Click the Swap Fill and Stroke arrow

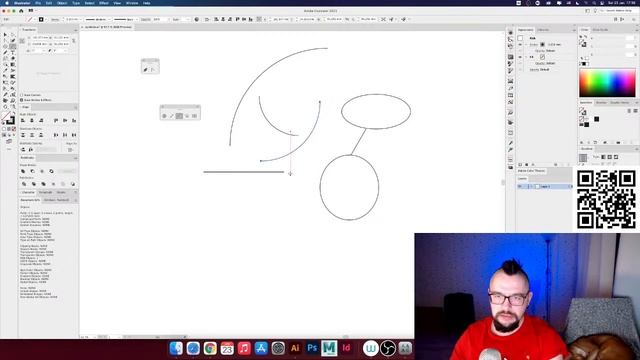[13, 113]
